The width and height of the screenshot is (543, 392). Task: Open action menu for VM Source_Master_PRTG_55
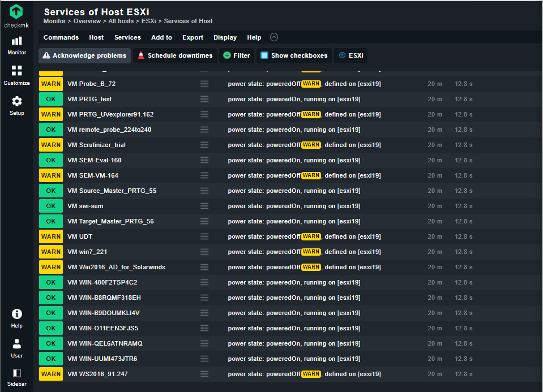[x=204, y=191]
